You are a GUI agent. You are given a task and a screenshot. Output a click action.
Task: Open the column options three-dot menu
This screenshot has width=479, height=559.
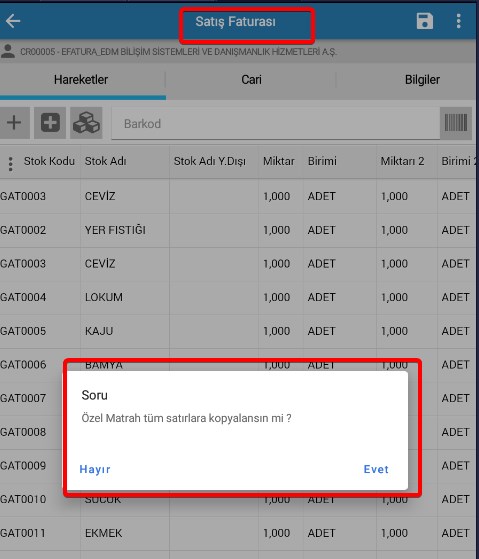10,164
